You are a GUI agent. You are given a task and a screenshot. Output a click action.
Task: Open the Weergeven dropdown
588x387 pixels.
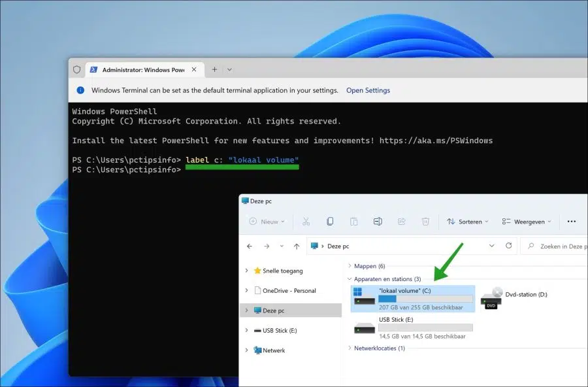527,222
